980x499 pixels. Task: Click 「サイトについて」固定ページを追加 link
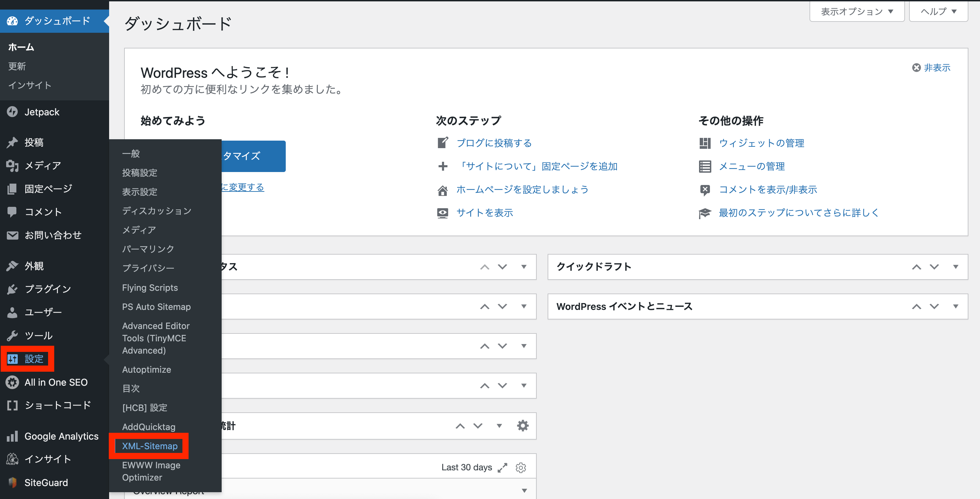[537, 166]
